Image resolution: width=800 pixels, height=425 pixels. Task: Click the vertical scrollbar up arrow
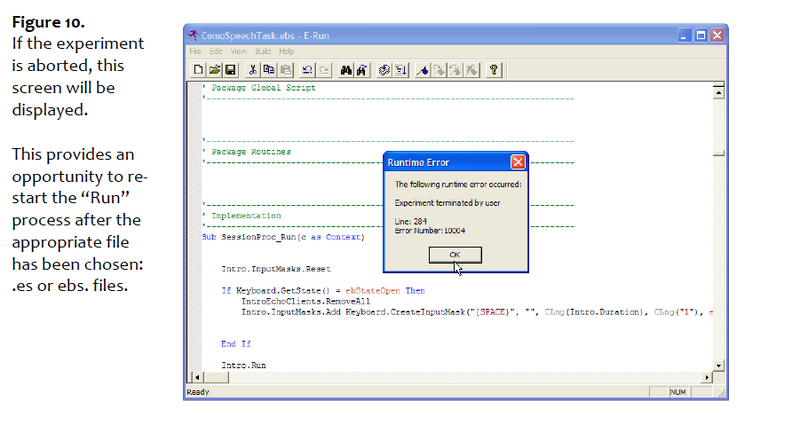(718, 93)
